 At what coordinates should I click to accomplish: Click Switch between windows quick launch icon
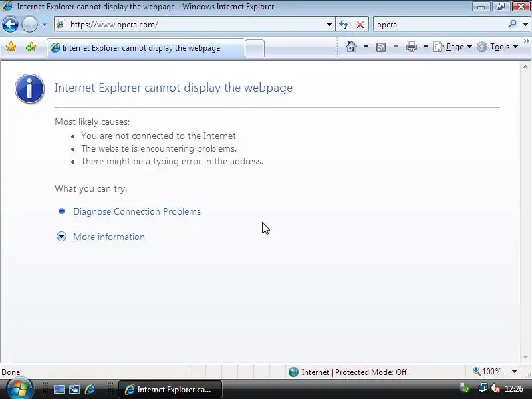pyautogui.click(x=74, y=390)
